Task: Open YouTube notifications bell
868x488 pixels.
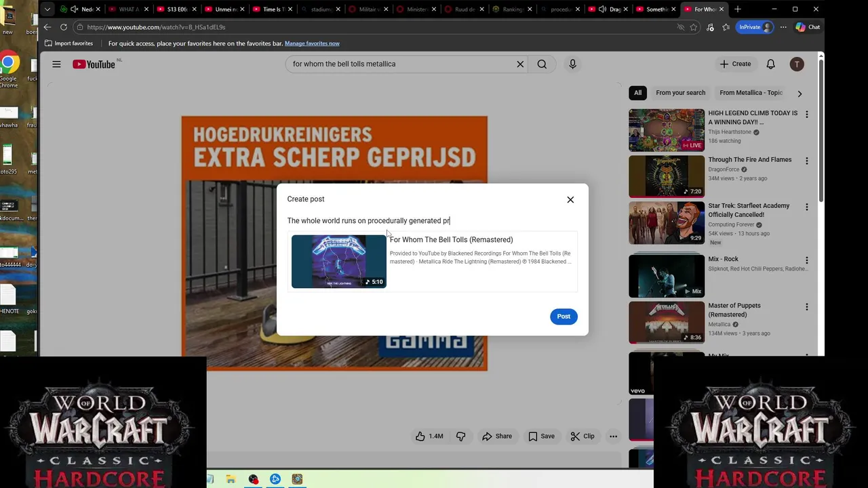Action: pyautogui.click(x=770, y=64)
